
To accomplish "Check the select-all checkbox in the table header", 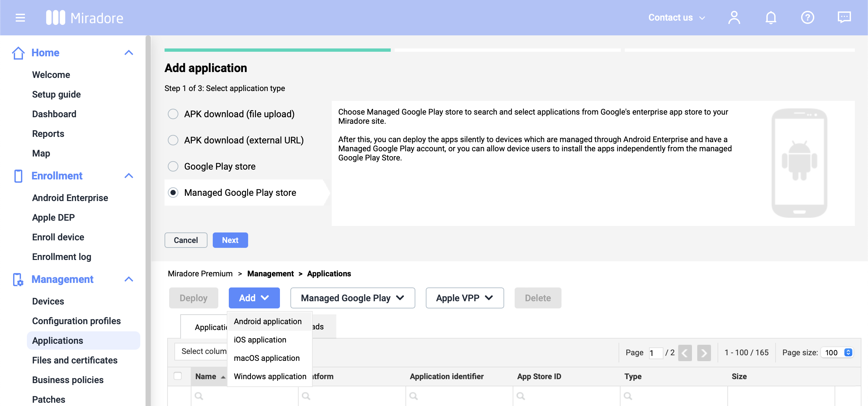I will click(178, 377).
